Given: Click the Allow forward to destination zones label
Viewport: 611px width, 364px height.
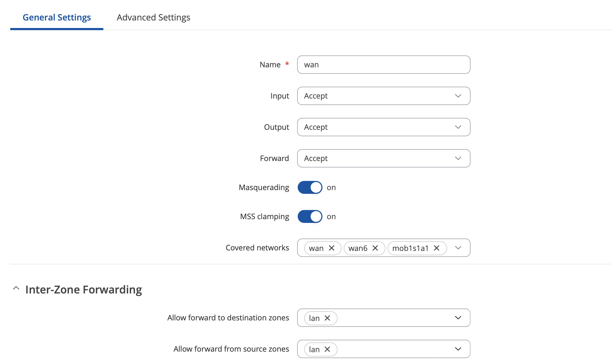Looking at the screenshot, I should tap(228, 318).
